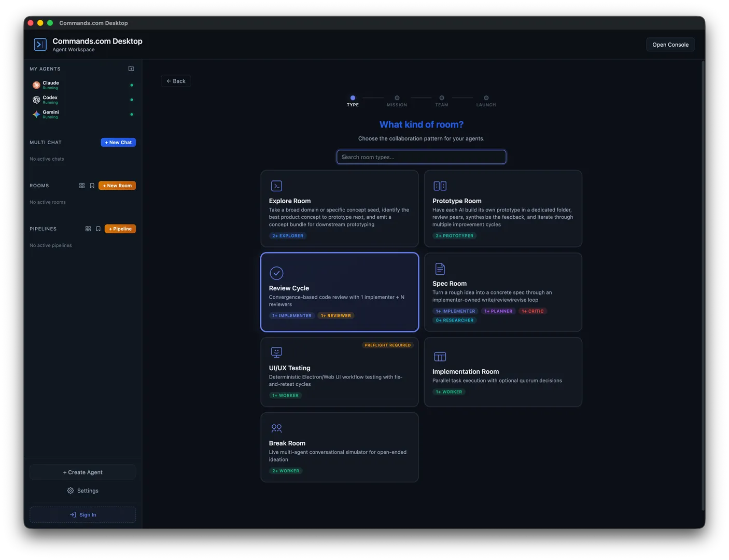Screen dimensions: 729x560
Task: Go to the Type step
Action: coord(353,101)
